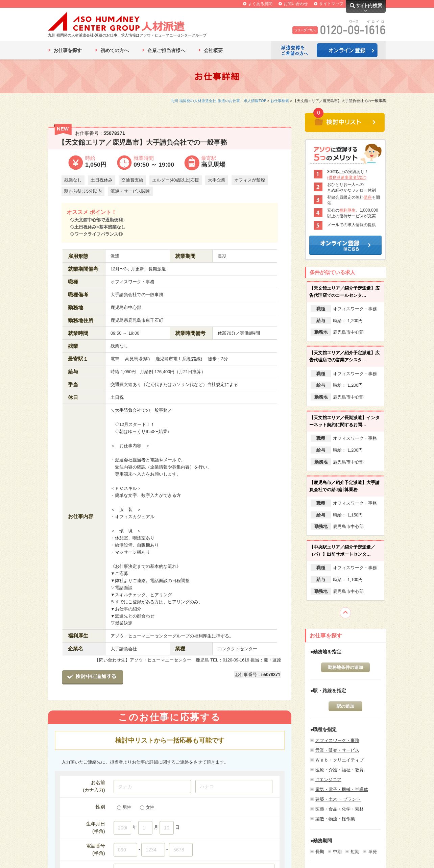Click the clock working hours icon

(x=124, y=163)
